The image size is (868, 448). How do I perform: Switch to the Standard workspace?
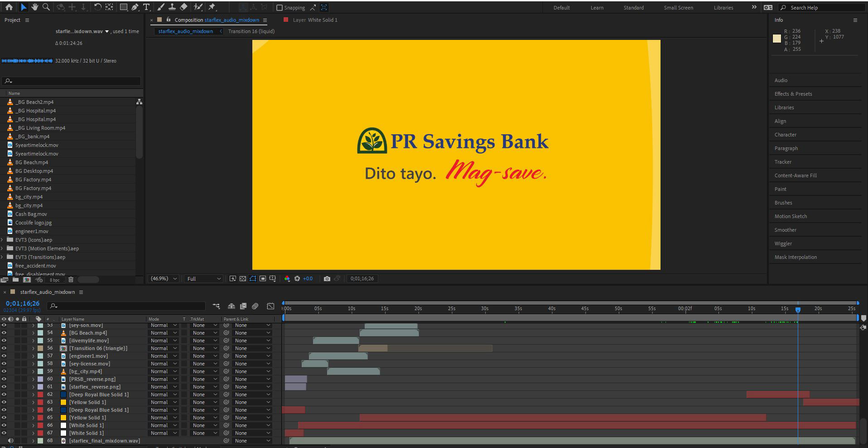pyautogui.click(x=633, y=8)
